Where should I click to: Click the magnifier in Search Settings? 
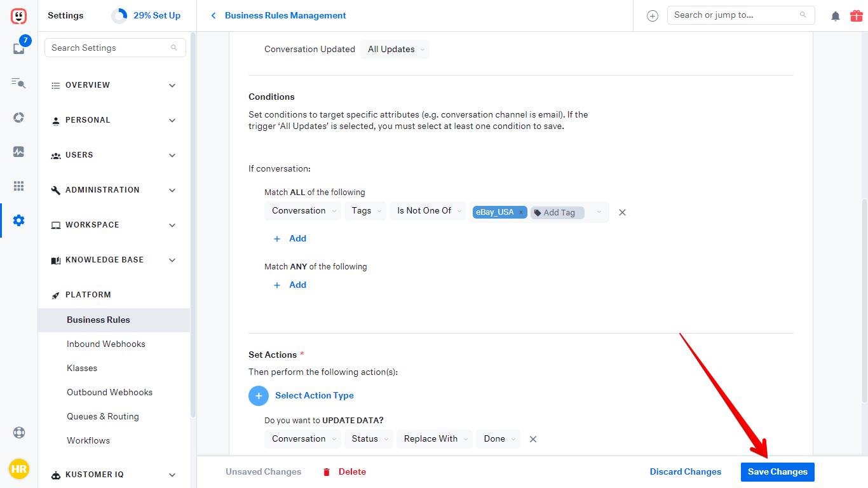(174, 48)
